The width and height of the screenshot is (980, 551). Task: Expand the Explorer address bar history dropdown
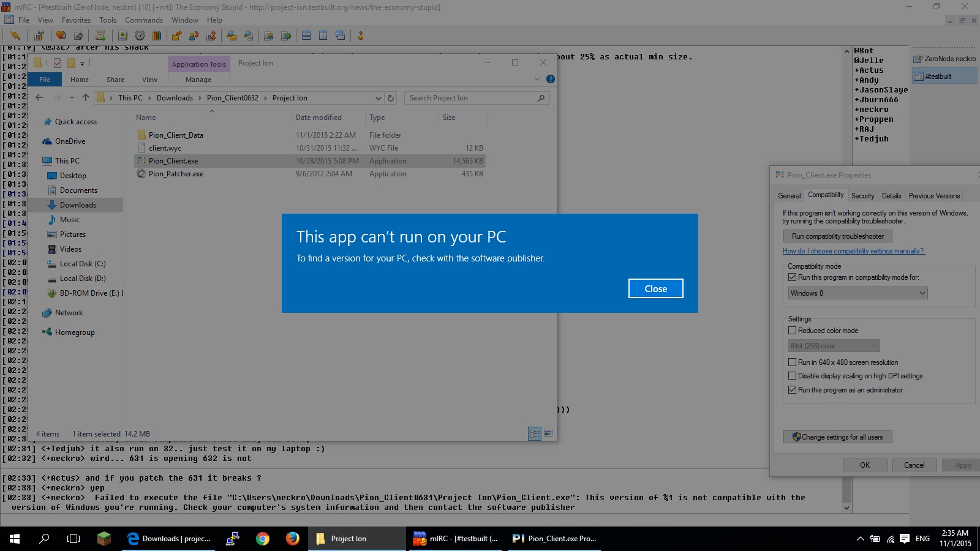tap(378, 98)
